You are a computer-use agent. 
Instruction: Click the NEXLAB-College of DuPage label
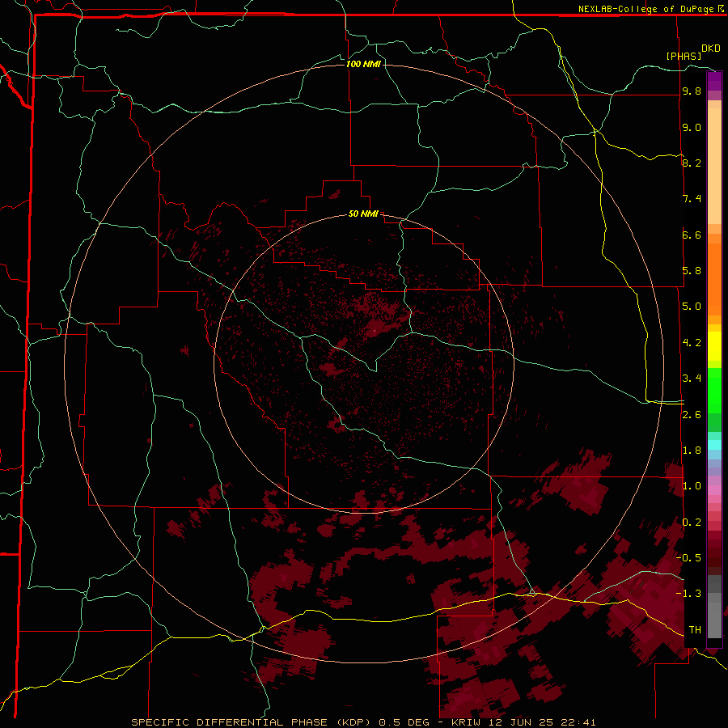(646, 9)
